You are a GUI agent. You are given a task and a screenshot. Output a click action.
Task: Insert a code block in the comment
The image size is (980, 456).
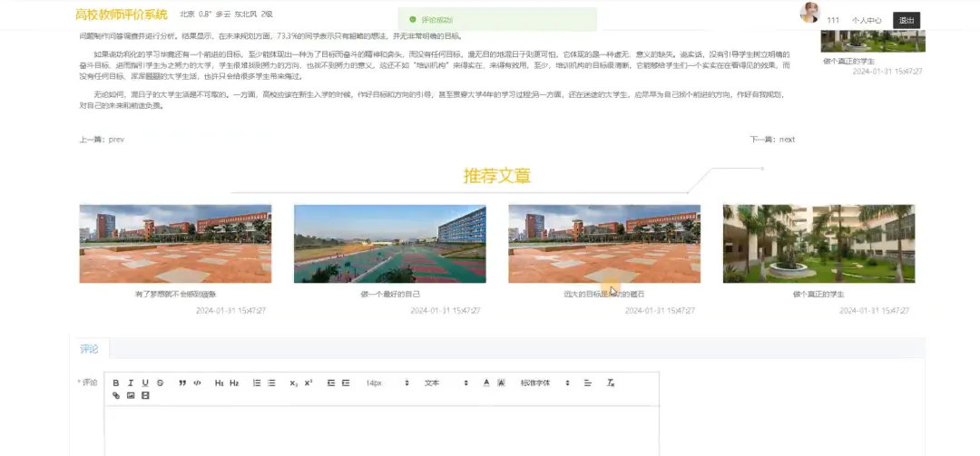point(197,383)
